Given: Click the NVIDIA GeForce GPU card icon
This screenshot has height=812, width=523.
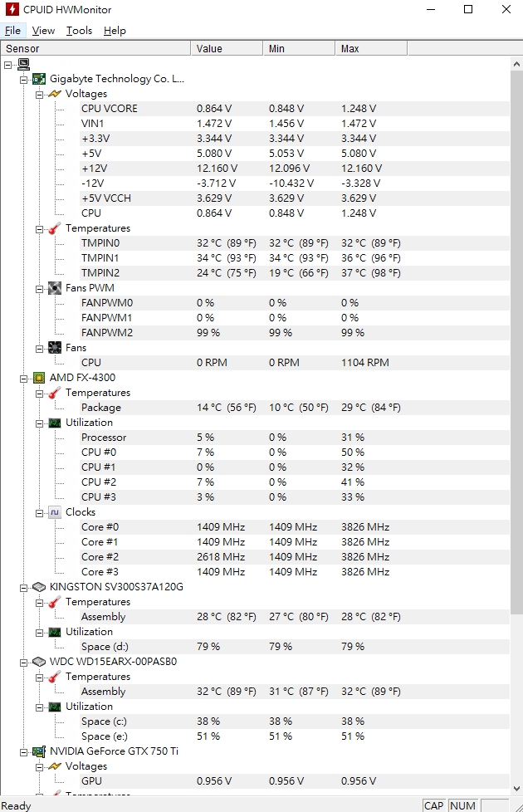Looking at the screenshot, I should 39,751.
